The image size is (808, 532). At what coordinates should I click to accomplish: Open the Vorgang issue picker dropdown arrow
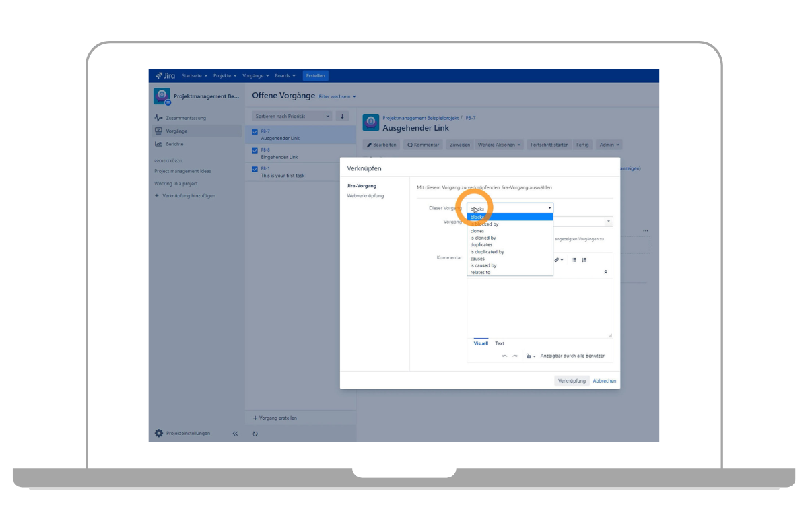tap(609, 221)
